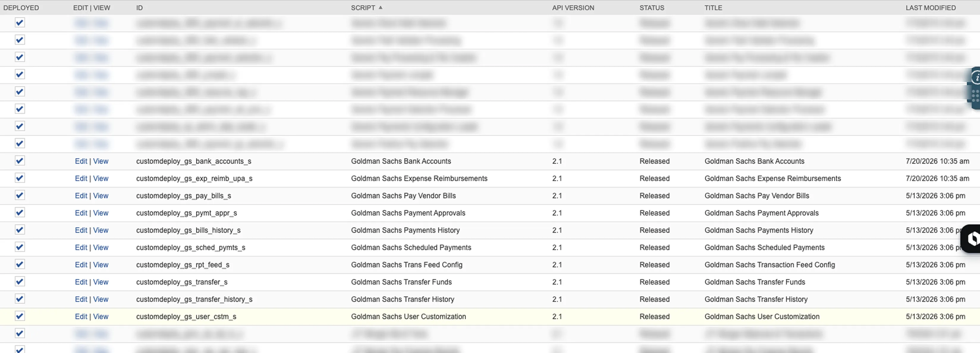Click 2.1 API version in Bank Accounts row
Viewport: 980px width, 353px height.
click(557, 161)
